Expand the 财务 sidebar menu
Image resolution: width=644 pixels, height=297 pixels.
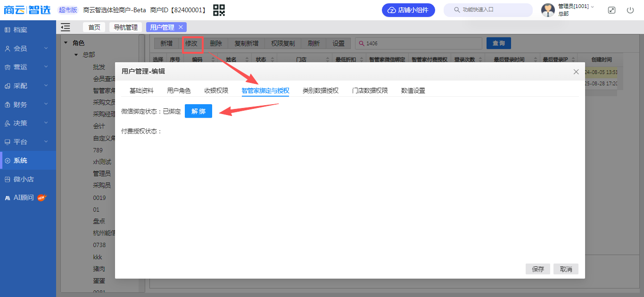click(27, 105)
